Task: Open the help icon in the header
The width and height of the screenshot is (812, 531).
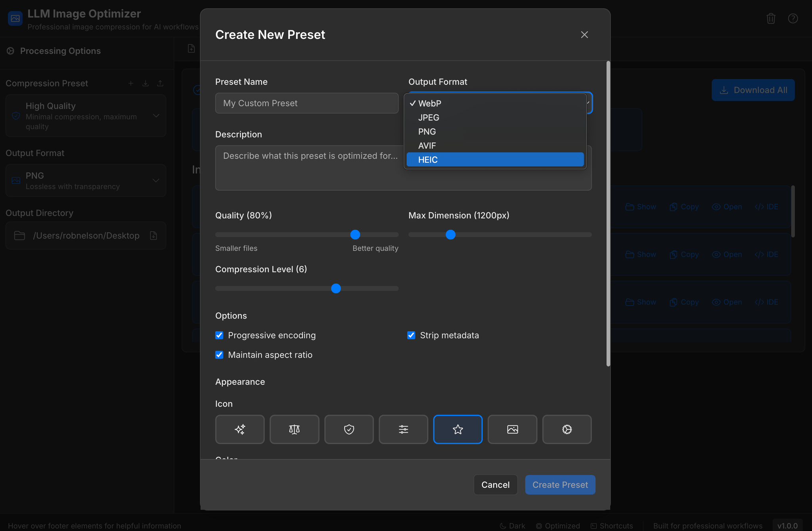Action: 793,18
